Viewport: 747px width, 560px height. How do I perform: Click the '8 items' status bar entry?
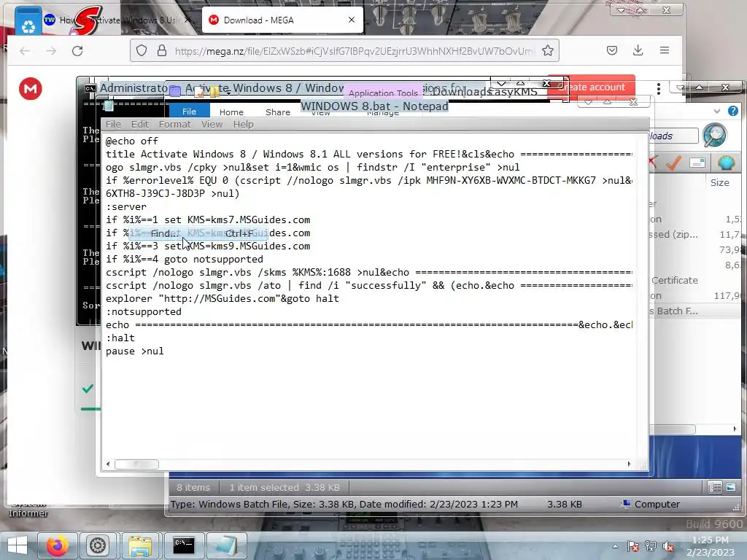point(193,487)
